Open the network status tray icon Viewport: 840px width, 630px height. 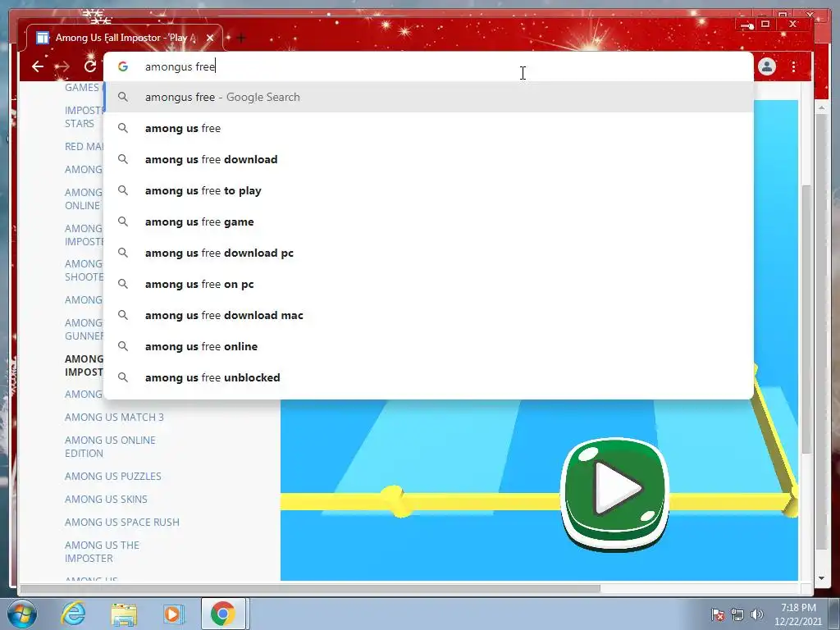[737, 615]
